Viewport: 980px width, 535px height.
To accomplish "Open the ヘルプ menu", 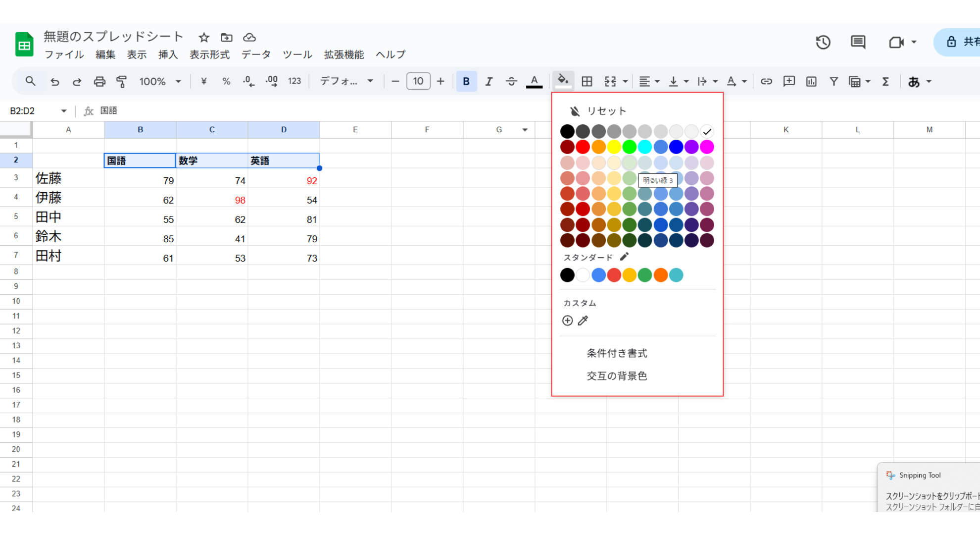I will click(x=391, y=54).
